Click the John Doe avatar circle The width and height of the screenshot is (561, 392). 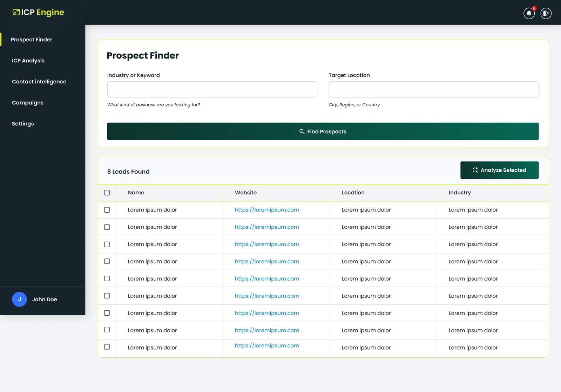tap(19, 299)
